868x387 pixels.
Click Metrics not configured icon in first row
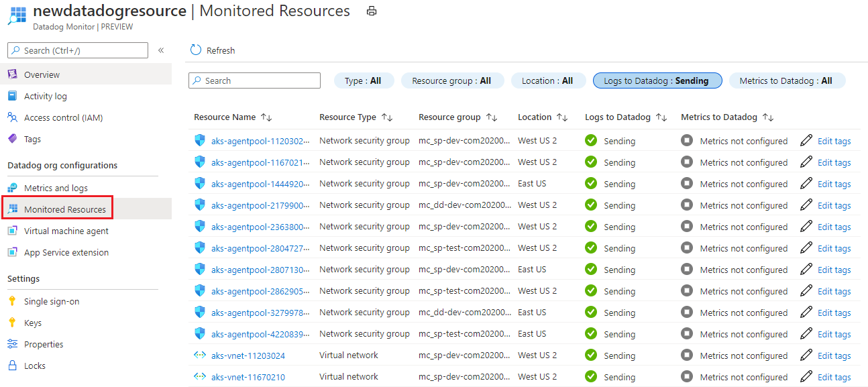coord(687,140)
